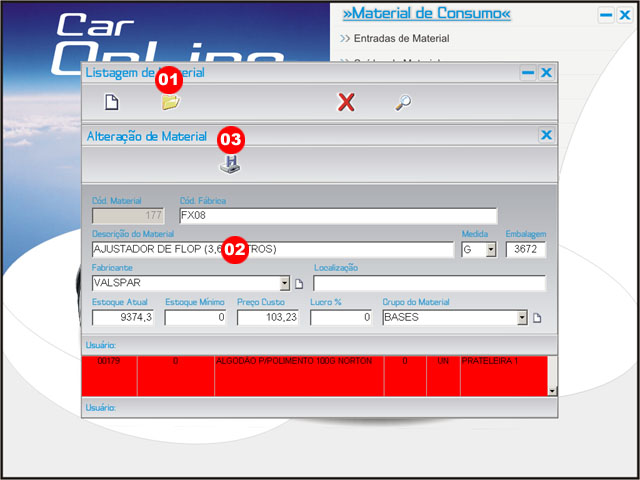Search materials with the magnifying glass icon
This screenshot has height=480, width=640.
click(x=402, y=102)
